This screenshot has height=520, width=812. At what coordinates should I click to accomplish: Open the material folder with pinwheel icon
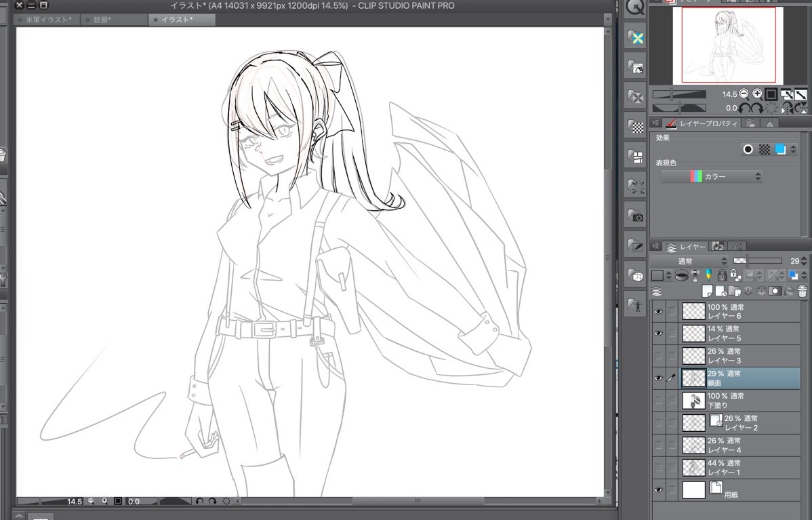pyautogui.click(x=635, y=96)
